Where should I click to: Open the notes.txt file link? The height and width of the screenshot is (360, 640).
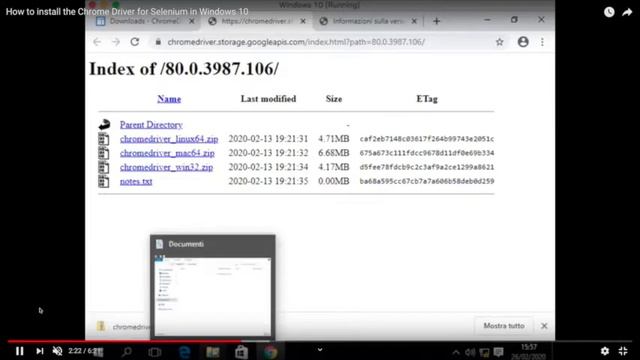tap(136, 181)
